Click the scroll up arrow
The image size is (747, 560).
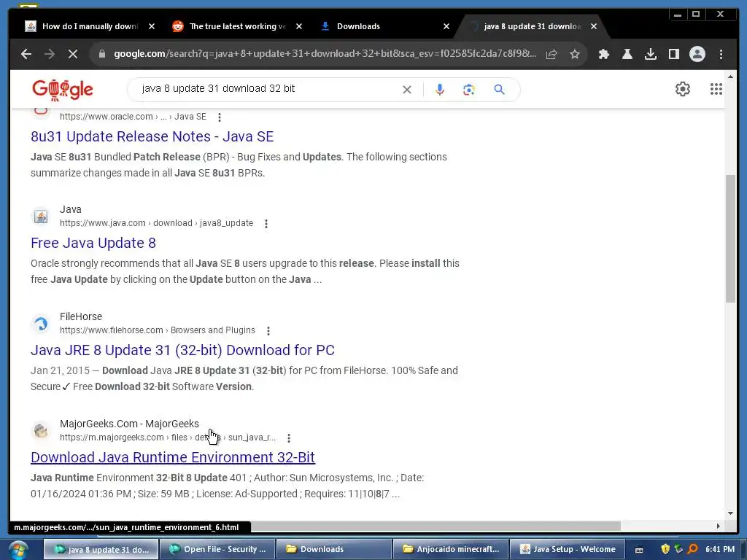coord(731,76)
